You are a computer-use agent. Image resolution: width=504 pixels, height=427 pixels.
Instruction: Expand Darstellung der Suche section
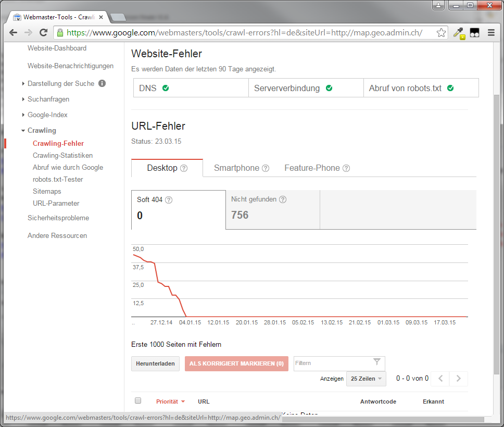pos(23,84)
